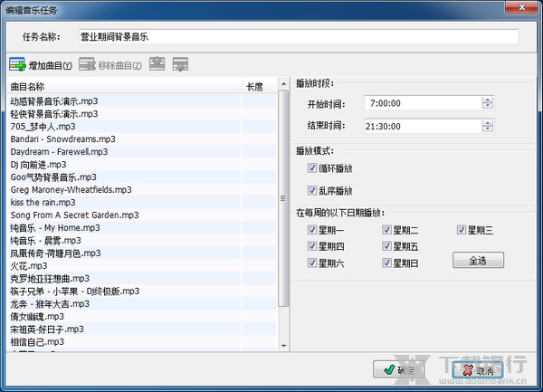Cancel with the red X 取消 button
Image resolution: width=543 pixels, height=392 pixels.
[x=478, y=369]
